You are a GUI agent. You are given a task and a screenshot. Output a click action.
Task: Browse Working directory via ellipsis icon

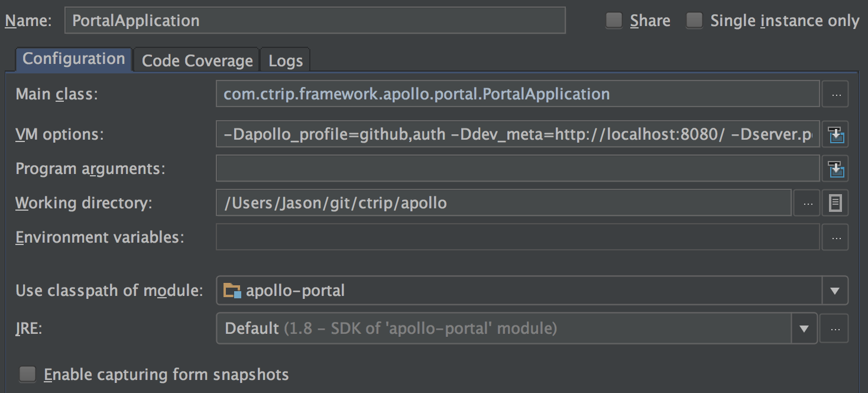click(x=807, y=202)
